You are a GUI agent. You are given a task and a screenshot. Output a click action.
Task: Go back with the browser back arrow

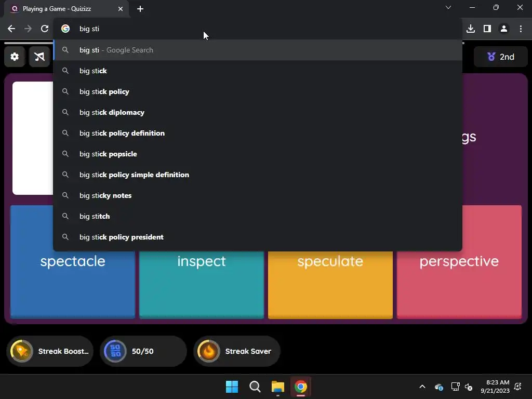[11, 29]
